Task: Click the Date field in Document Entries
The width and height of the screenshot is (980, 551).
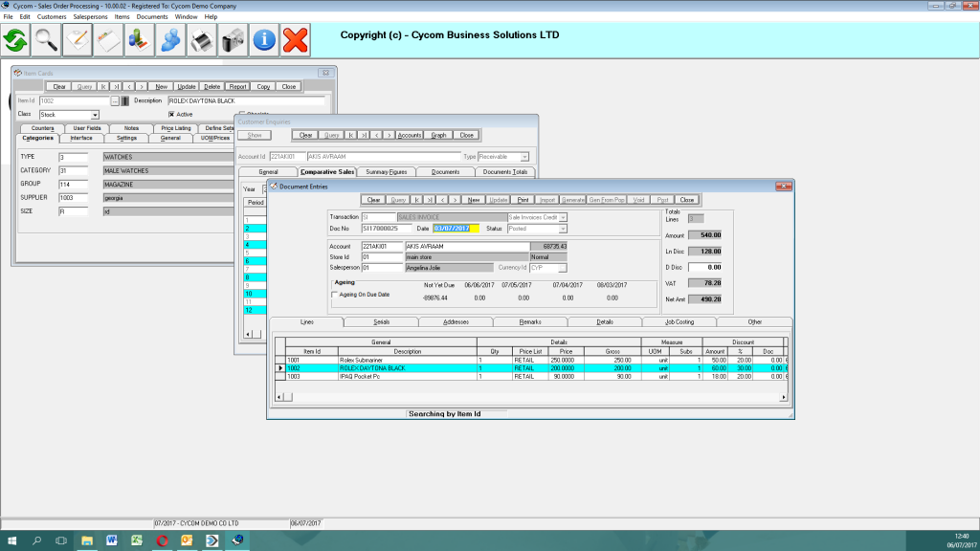Action: [x=457, y=229]
